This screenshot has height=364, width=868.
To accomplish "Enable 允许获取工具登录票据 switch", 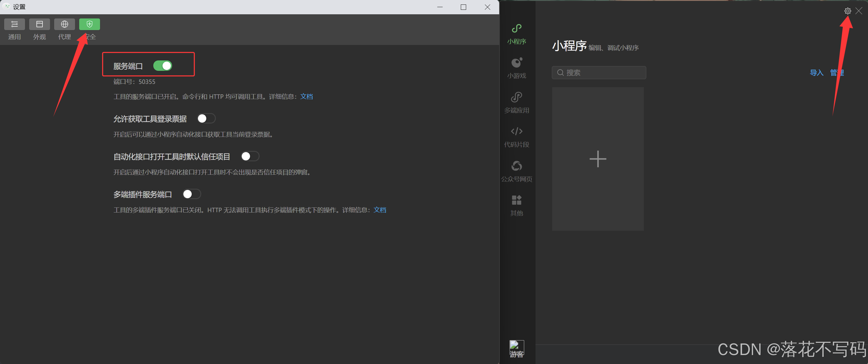I will 206,119.
